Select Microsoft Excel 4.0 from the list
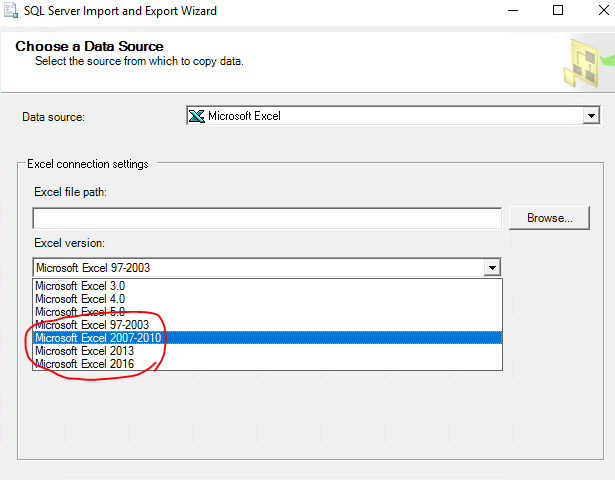 (267, 299)
